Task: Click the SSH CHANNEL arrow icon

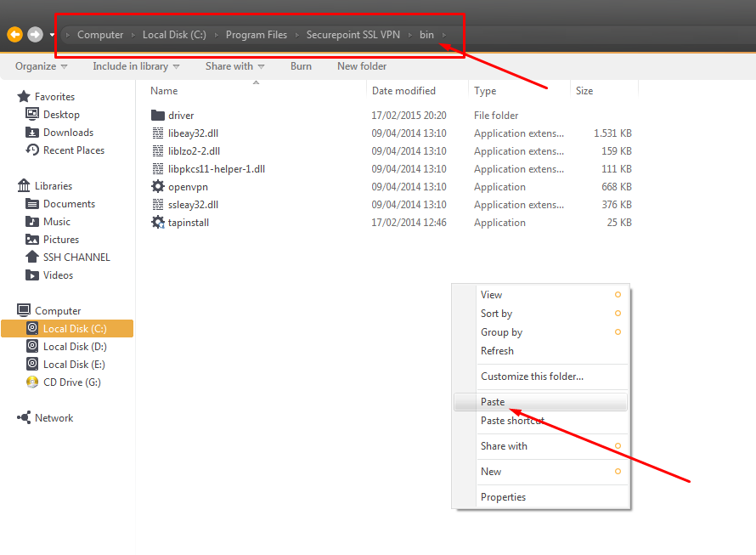Action: 32,257
